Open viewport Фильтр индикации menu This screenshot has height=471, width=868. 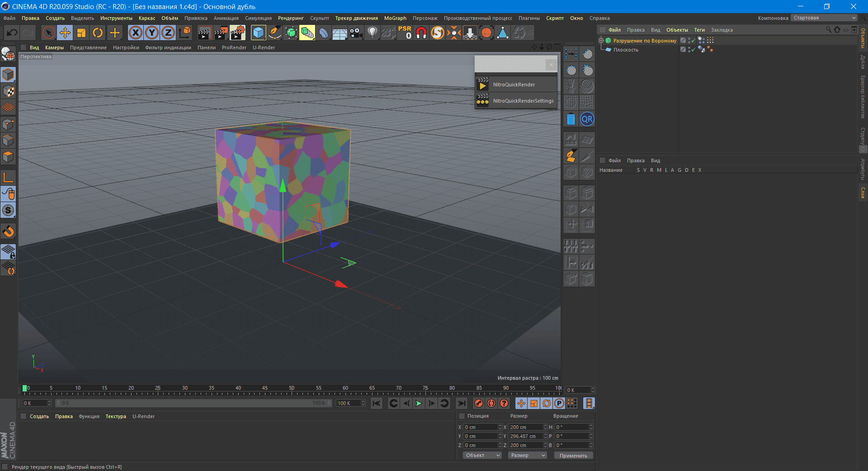(x=168, y=47)
